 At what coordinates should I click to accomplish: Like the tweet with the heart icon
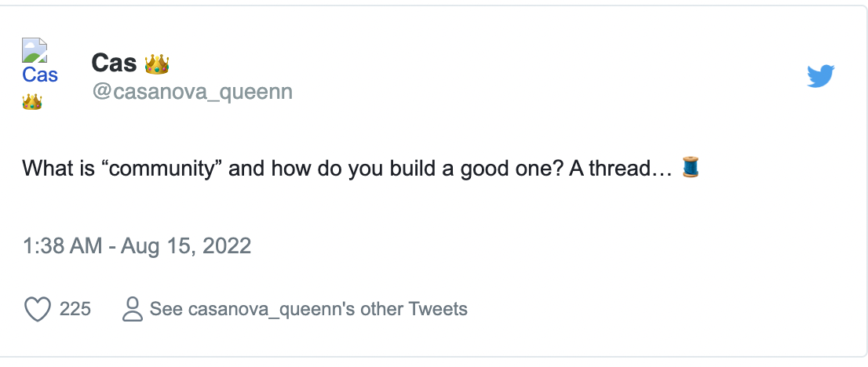pyautogui.click(x=38, y=309)
